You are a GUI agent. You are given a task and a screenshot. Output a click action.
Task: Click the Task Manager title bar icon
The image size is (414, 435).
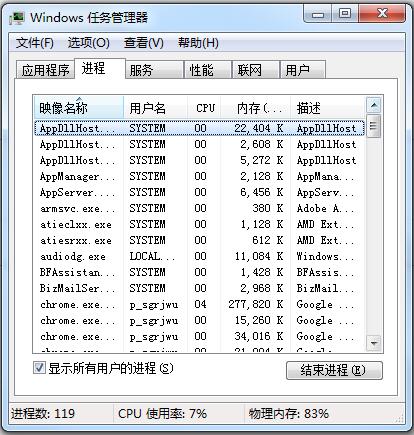[x=17, y=17]
